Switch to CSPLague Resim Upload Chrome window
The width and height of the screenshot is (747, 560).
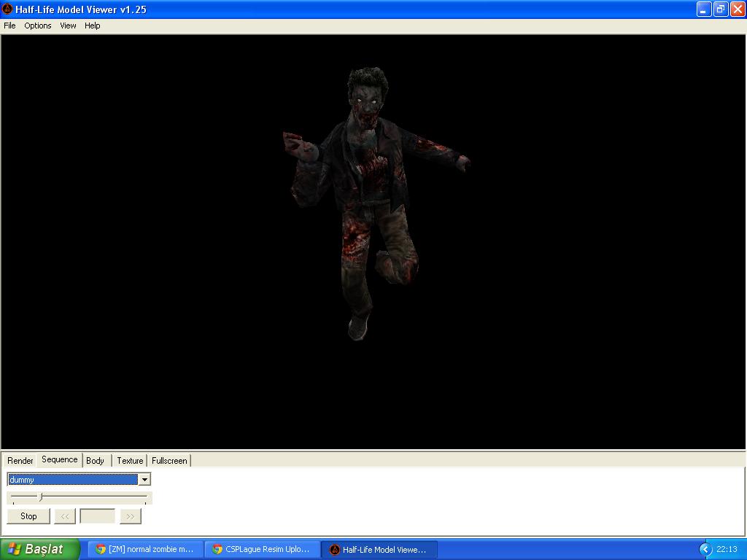[262, 550]
